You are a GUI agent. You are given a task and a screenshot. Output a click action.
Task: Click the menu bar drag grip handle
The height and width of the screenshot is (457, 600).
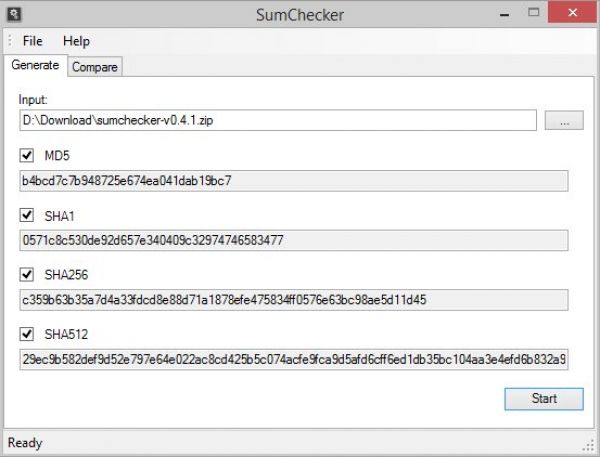tap(9, 41)
